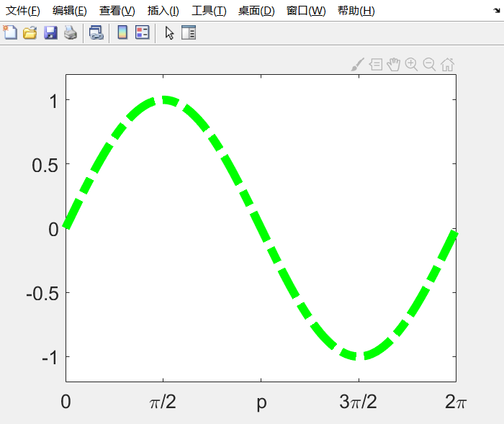
Task: Click the y-axis tick label -0.5
Action: click(42, 294)
